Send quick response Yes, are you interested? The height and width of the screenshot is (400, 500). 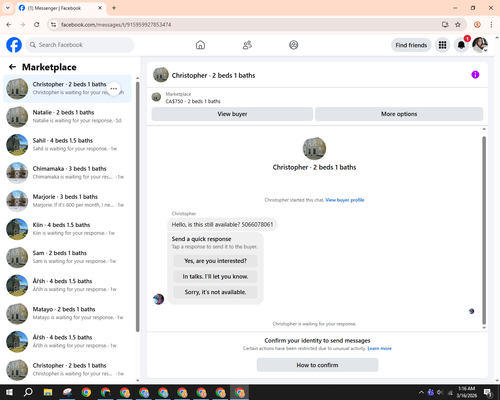point(215,261)
